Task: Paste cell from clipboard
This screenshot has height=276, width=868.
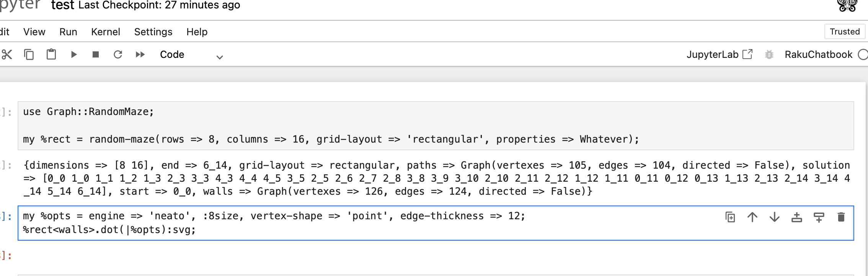Action: (51, 54)
